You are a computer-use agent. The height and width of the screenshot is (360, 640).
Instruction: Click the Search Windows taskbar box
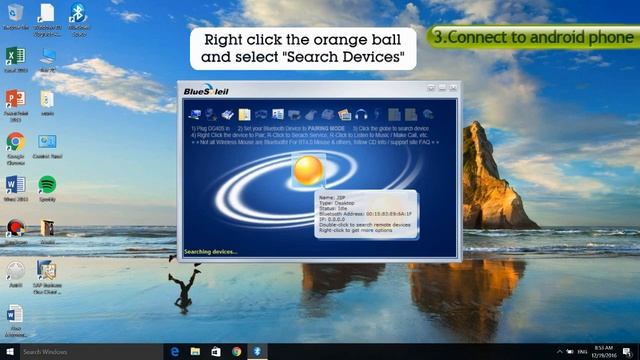click(x=91, y=351)
